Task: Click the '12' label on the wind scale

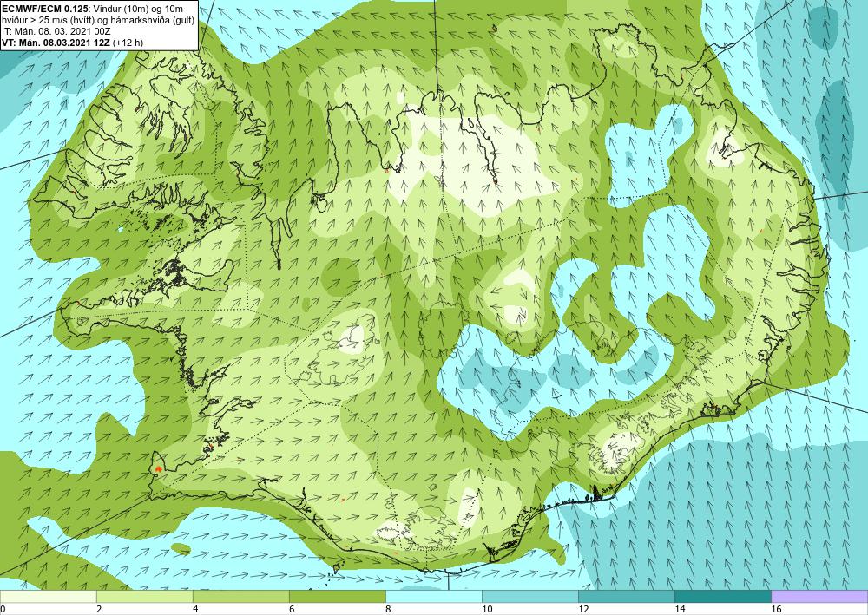Action: click(583, 609)
